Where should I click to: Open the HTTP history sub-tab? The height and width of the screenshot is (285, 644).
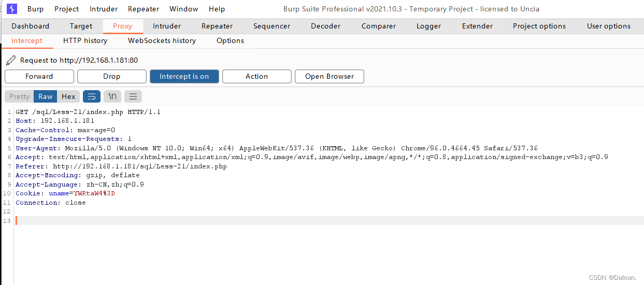[85, 40]
